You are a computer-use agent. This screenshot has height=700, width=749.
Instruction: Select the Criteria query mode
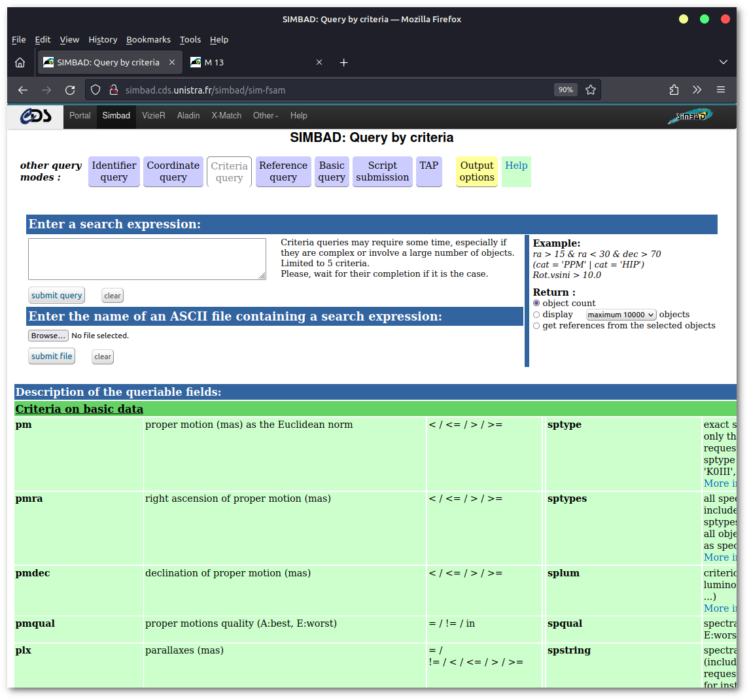coord(230,172)
